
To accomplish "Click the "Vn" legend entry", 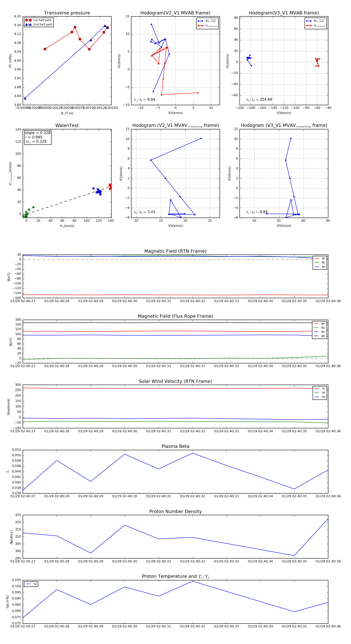I will [x=320, y=397].
